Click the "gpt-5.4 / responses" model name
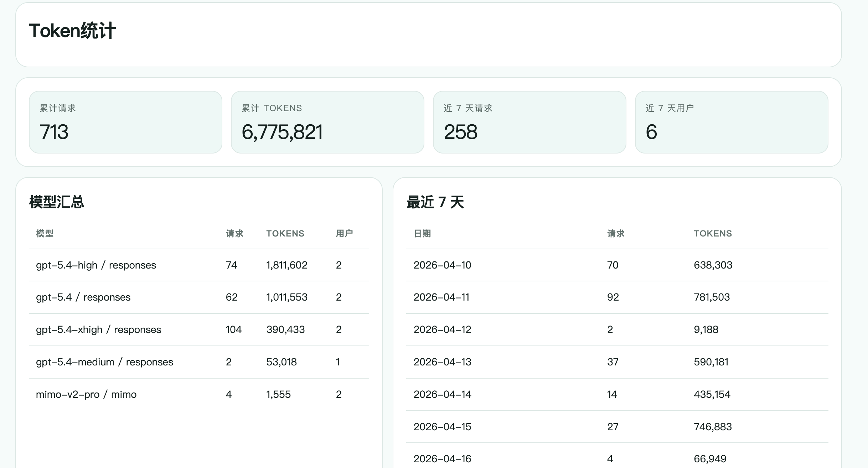Screen dimensions: 868x468 [x=83, y=297]
